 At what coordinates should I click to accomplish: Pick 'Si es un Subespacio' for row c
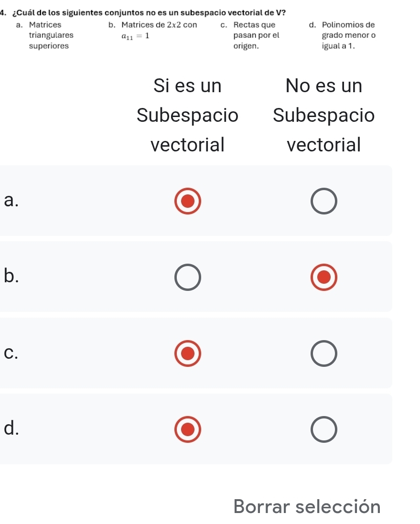[187, 353]
